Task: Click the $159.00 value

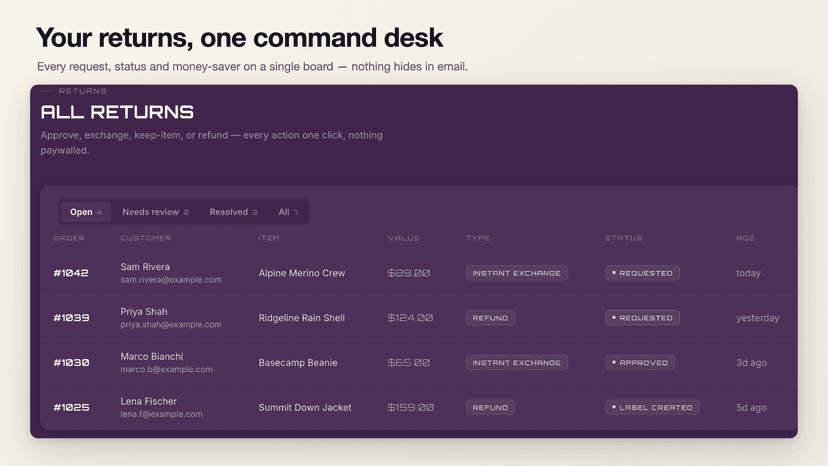Action: coord(411,408)
